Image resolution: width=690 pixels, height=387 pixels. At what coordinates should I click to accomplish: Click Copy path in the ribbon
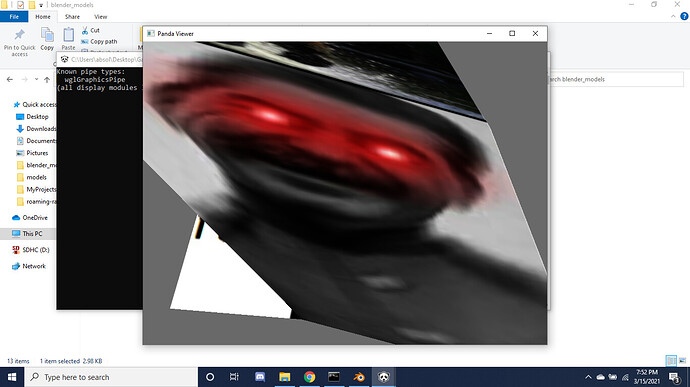(99, 41)
